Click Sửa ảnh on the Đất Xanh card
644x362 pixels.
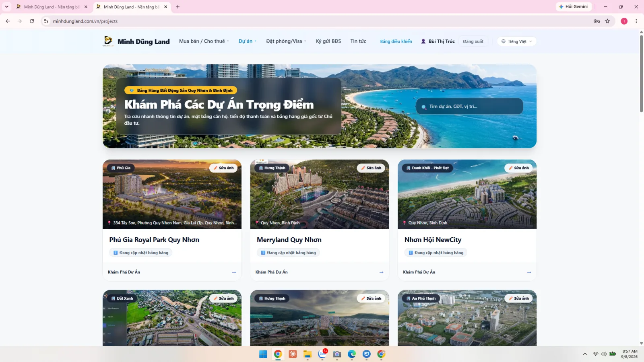click(223, 298)
